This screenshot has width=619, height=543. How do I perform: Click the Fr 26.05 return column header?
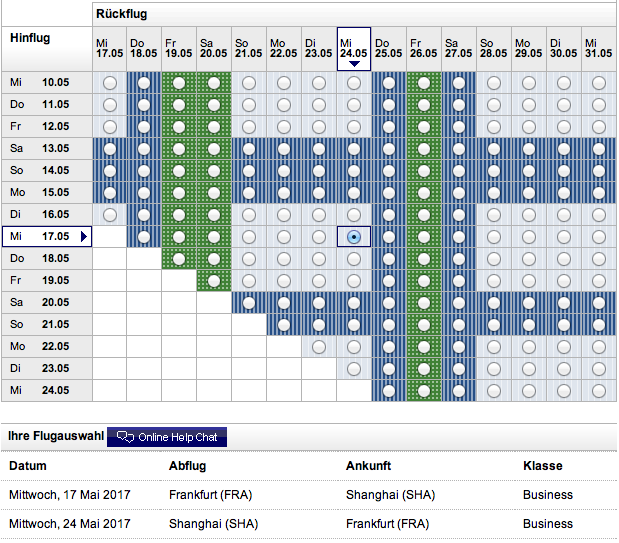[x=424, y=49]
